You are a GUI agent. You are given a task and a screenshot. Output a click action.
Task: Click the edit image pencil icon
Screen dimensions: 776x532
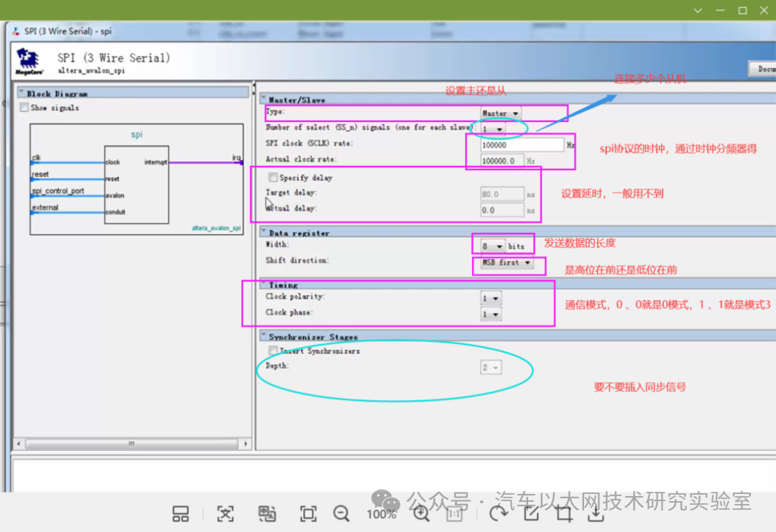(531, 514)
